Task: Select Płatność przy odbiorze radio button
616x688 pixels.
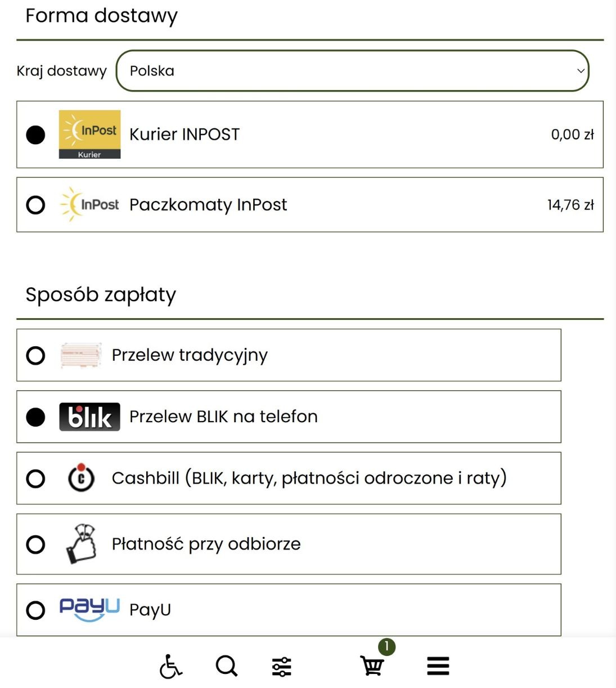Action: 35,544
